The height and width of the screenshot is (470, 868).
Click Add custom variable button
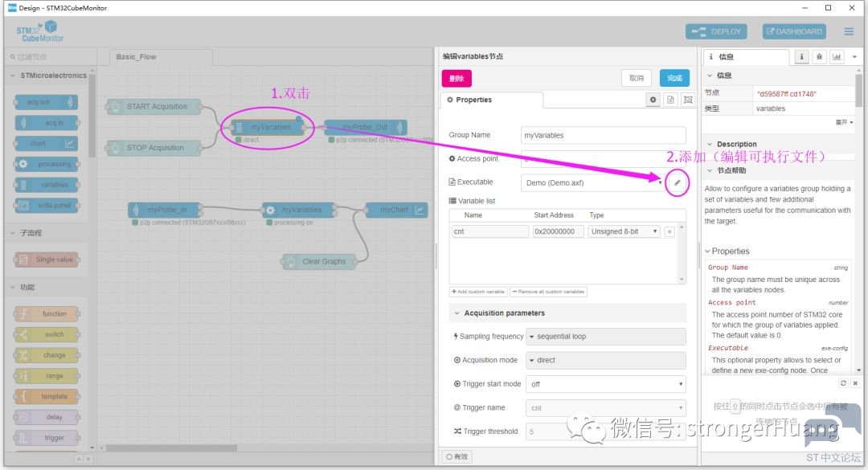pos(478,292)
